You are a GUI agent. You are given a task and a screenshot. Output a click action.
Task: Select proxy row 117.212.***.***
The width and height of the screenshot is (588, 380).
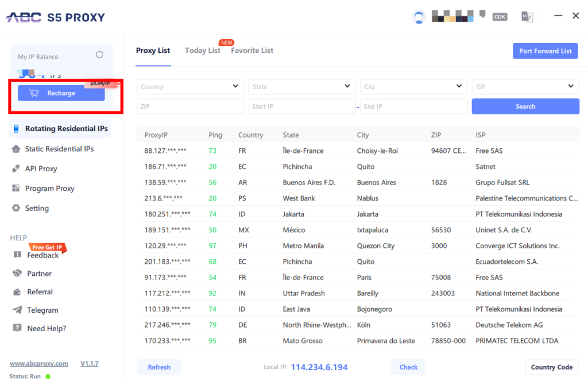[358, 293]
